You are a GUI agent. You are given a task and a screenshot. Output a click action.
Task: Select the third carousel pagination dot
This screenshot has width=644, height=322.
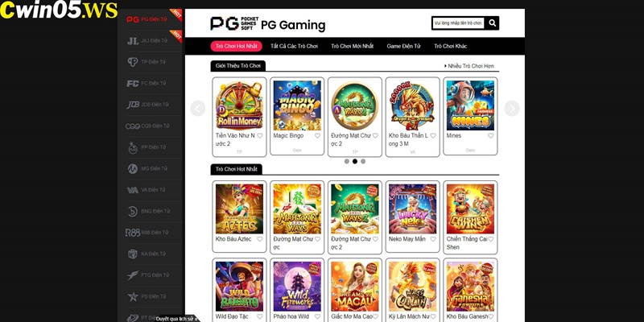tap(363, 162)
